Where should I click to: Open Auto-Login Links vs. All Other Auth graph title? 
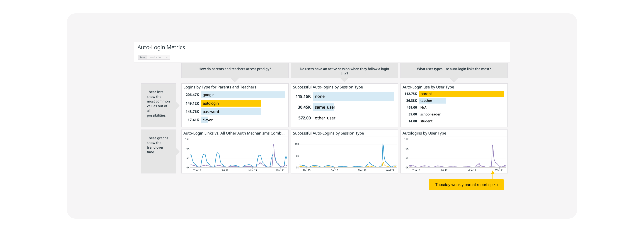tap(234, 133)
